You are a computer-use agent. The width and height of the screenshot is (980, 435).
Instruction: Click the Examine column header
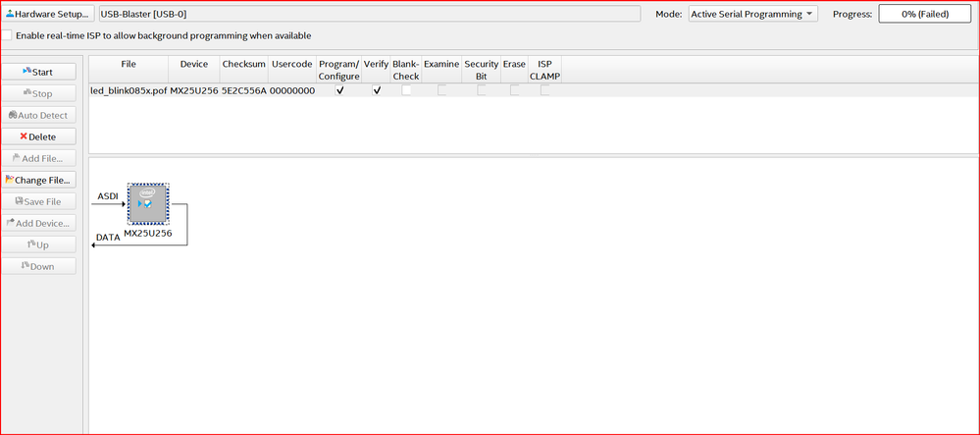tap(441, 70)
